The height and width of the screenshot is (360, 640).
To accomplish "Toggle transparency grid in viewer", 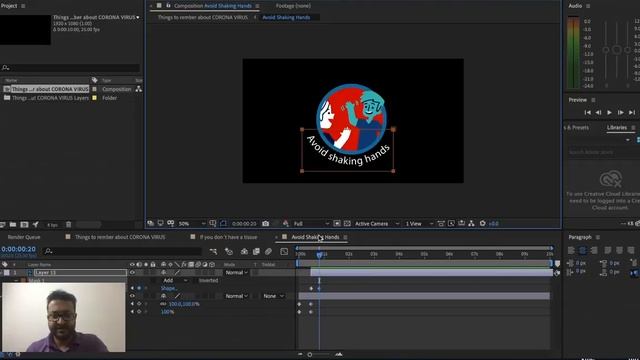I will point(347,223).
